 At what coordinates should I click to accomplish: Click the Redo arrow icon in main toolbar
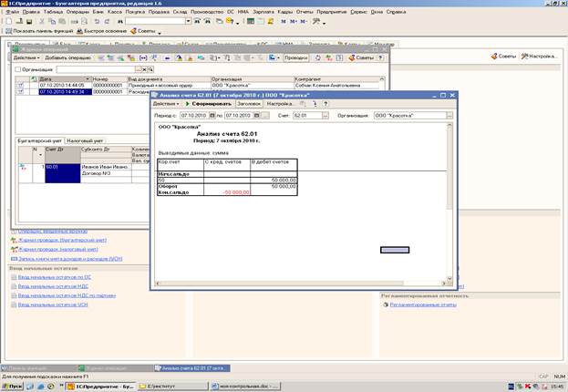tap(107, 22)
